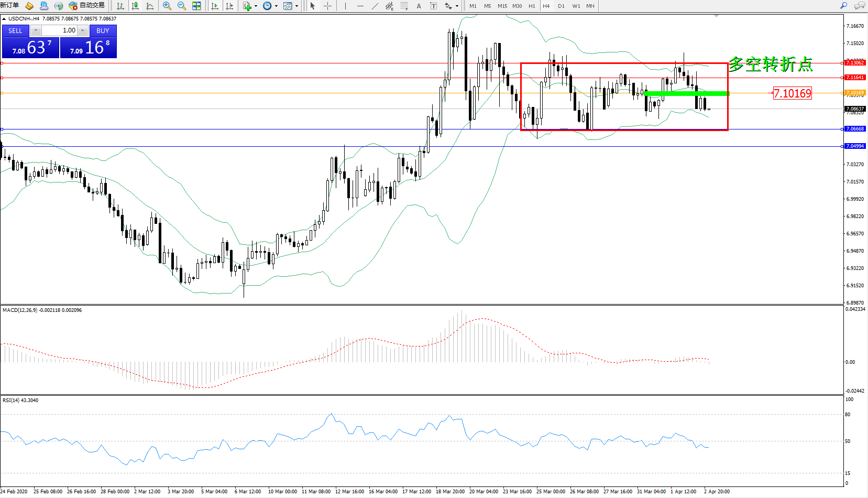Click the SELL button
Image resolution: width=868 pixels, height=498 pixels.
[x=15, y=30]
